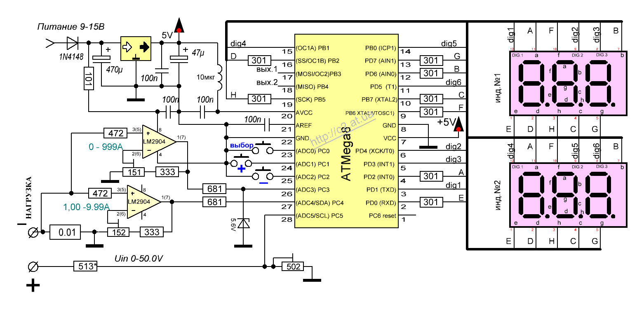
Task: Click the '1,00 -9.99A' range text
Action: coord(87,206)
